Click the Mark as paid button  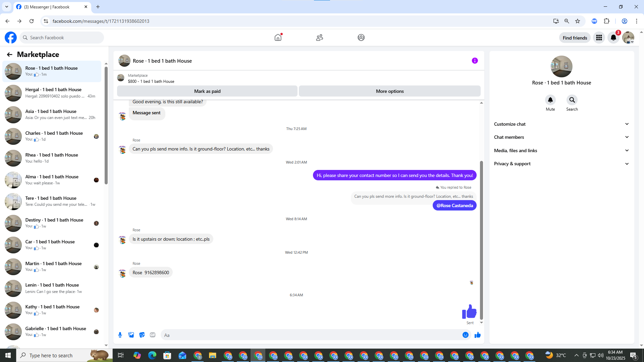[207, 91]
